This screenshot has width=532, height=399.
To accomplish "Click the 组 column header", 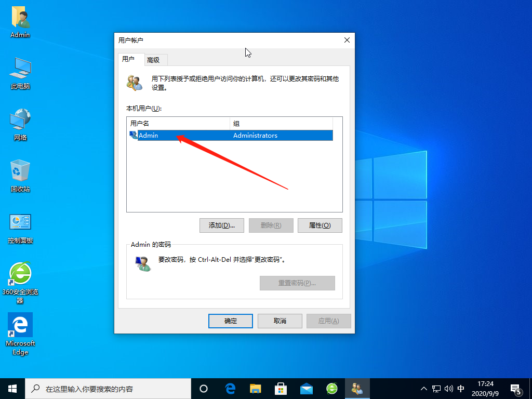I will [x=281, y=124].
